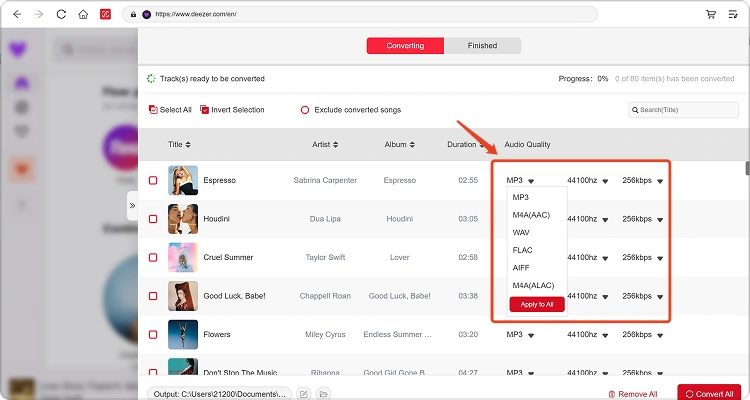The width and height of the screenshot is (750, 400).
Task: Click the Remove All button
Action: click(633, 394)
